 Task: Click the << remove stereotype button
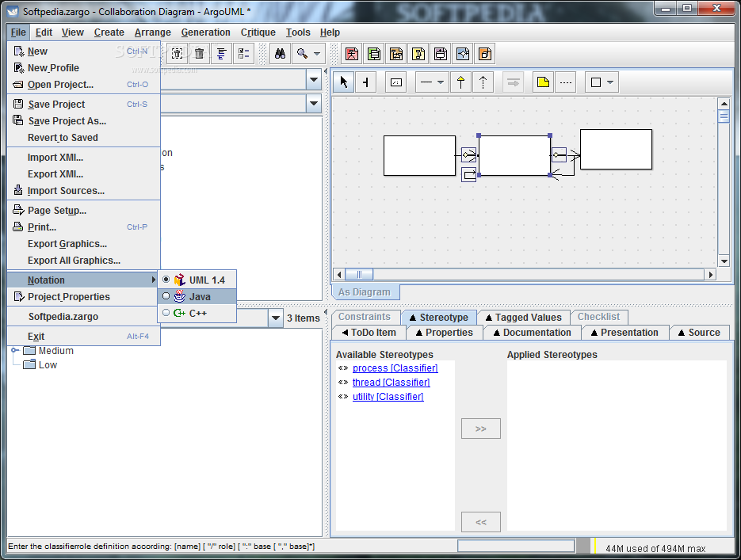(x=480, y=522)
